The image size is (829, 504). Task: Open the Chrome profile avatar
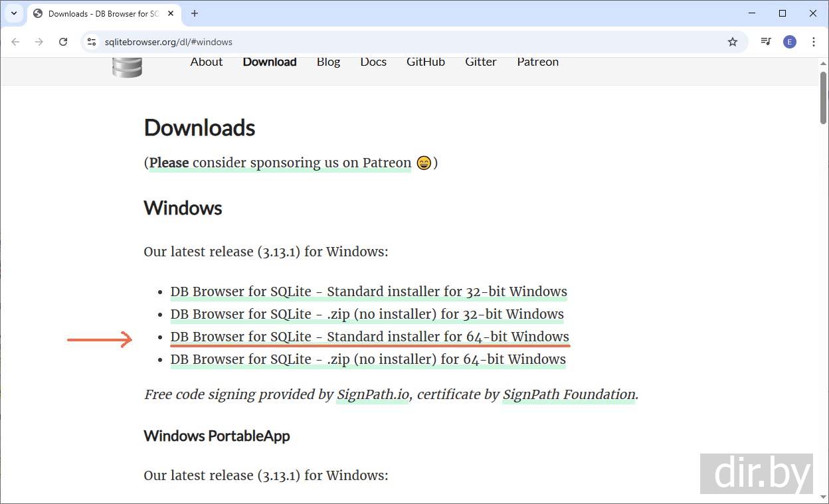790,42
